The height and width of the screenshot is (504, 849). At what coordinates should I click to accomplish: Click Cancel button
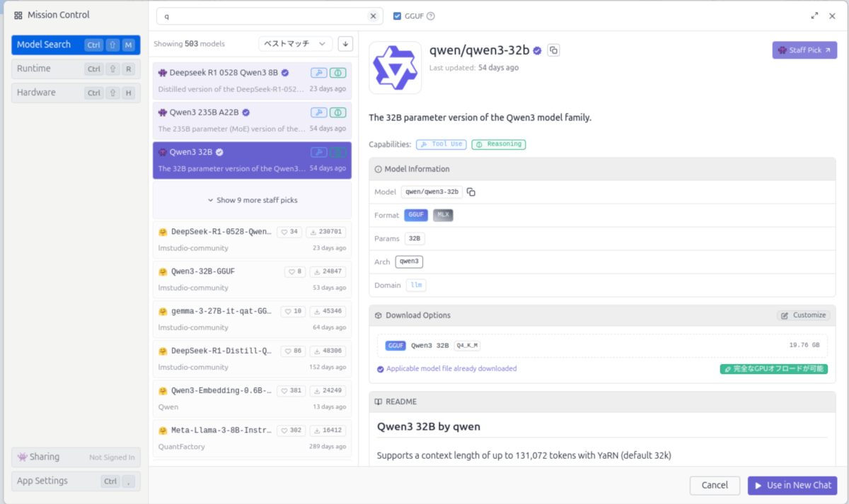click(x=715, y=485)
